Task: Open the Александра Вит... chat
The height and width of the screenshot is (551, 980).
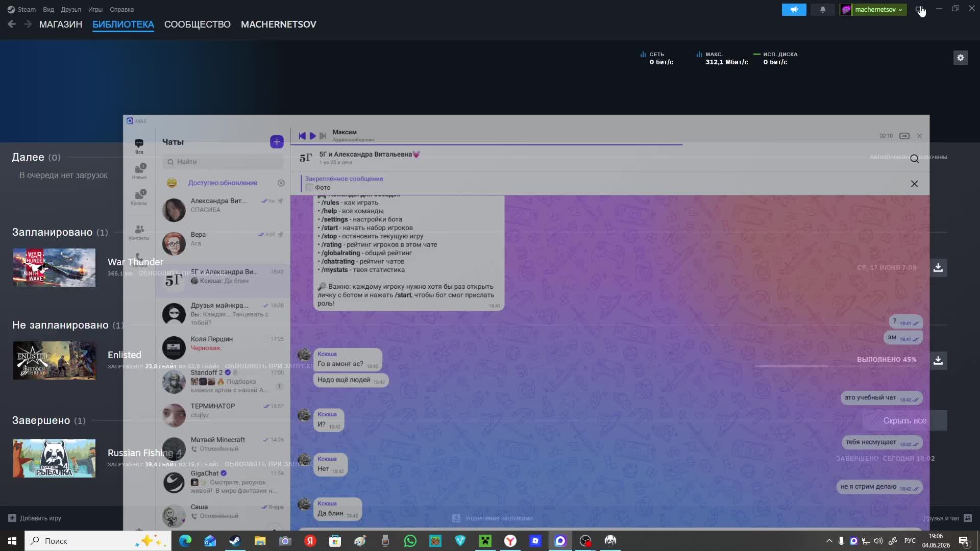Action: click(223, 209)
